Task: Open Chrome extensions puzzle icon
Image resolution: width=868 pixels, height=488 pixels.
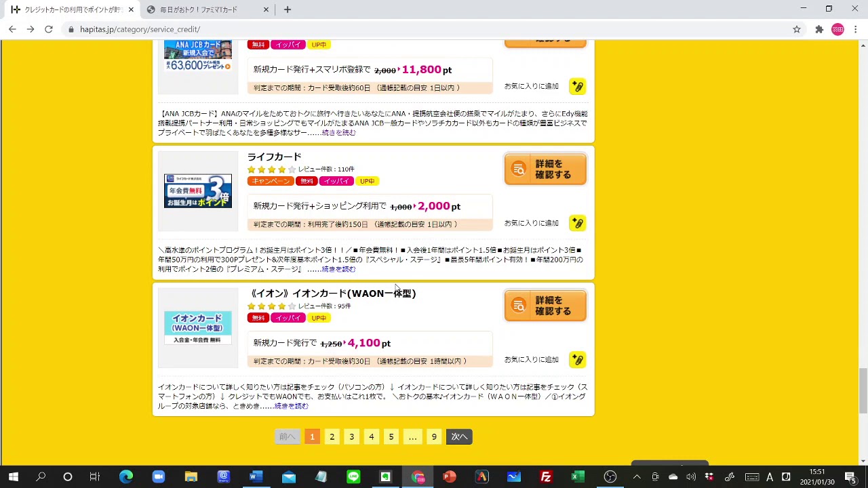Action: [x=819, y=29]
